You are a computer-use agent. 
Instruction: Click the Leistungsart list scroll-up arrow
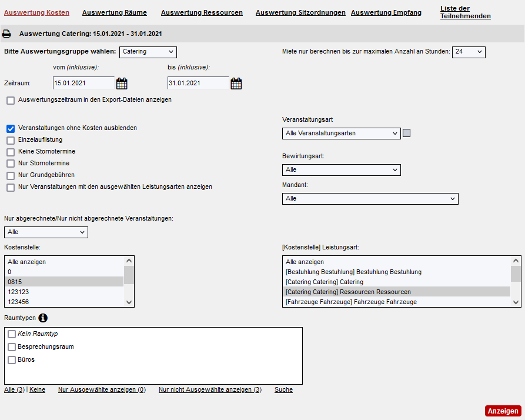coord(516,261)
